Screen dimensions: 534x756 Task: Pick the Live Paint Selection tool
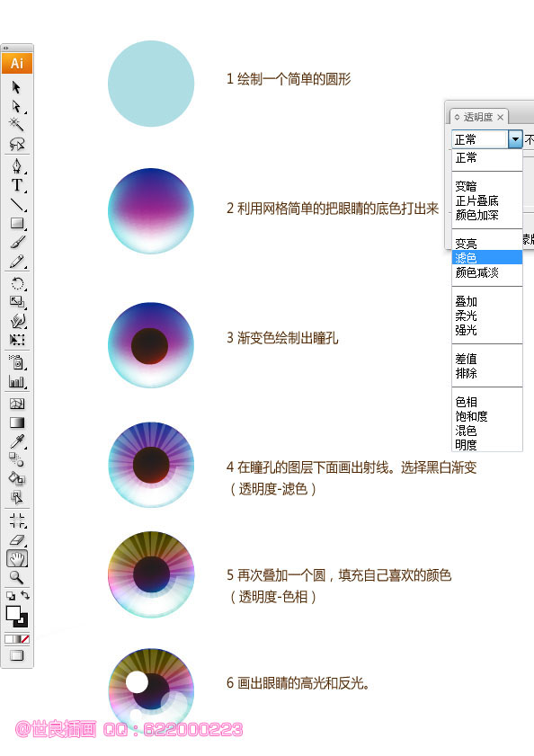(17, 497)
